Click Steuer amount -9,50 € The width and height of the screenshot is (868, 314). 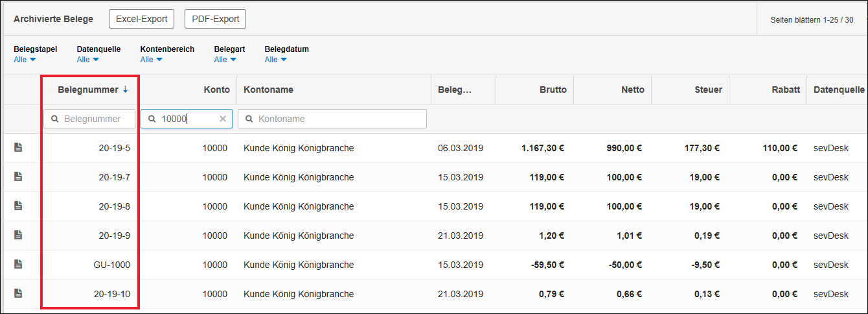(x=705, y=265)
